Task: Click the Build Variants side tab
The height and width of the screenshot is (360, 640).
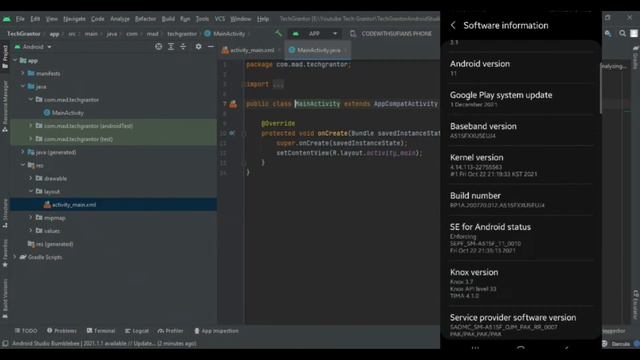Action: pyautogui.click(x=5, y=298)
